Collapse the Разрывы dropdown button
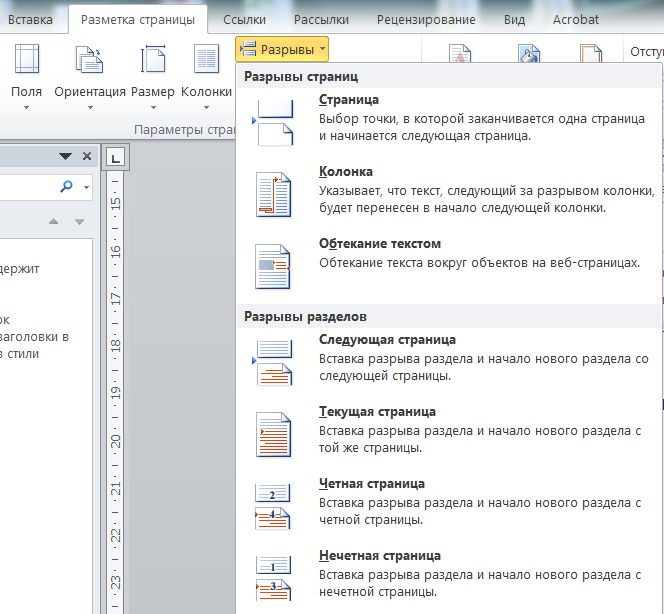The width and height of the screenshot is (664, 614). 282,49
